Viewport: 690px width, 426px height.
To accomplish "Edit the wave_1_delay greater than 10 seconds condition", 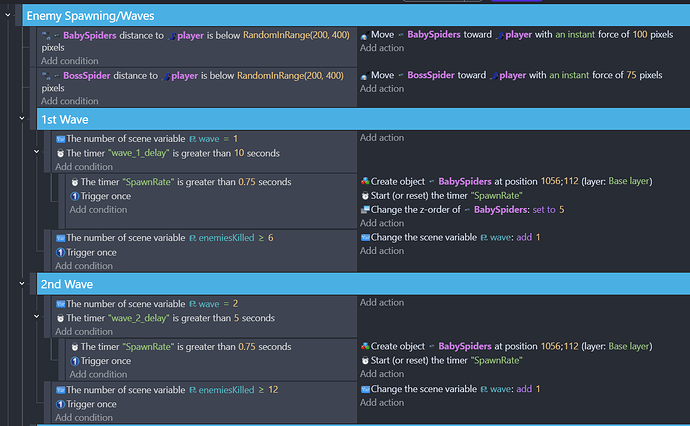I will [x=168, y=153].
